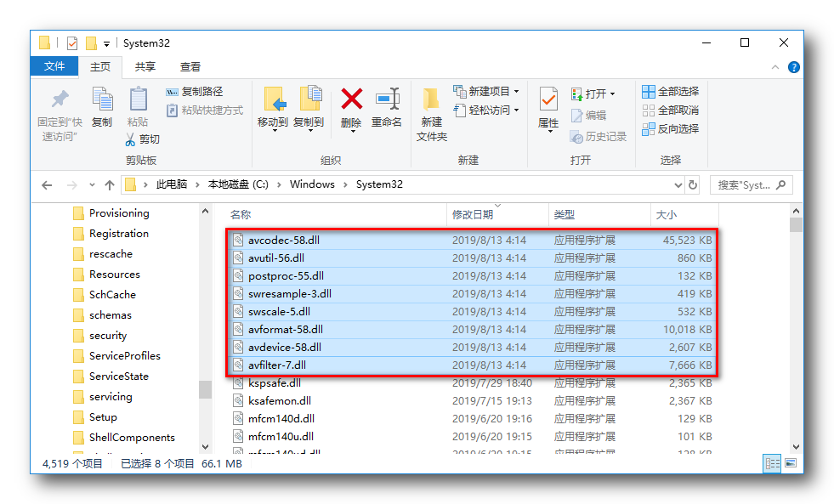Switch to details view in status bar
834x504 pixels.
point(771,463)
